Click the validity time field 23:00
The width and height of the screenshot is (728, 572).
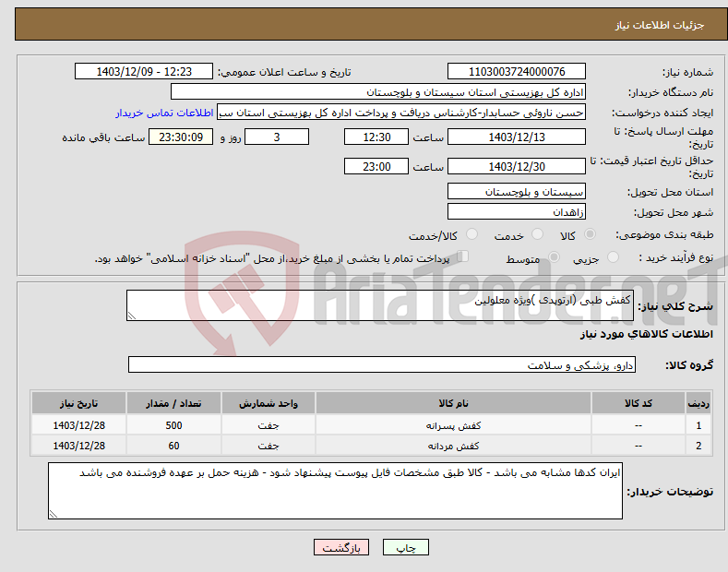[376, 166]
